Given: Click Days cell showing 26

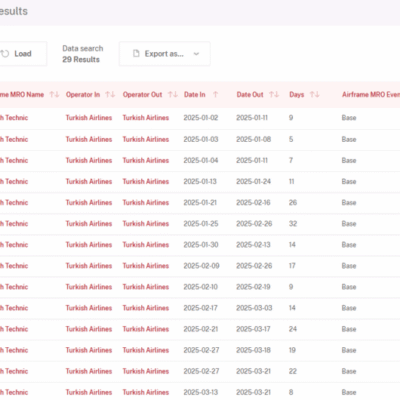Looking at the screenshot, I should click(293, 202).
